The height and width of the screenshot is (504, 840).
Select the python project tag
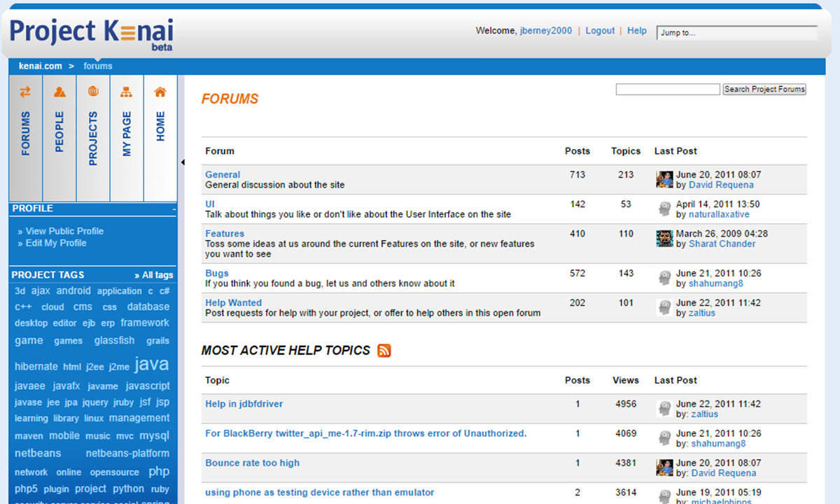pyautogui.click(x=128, y=489)
